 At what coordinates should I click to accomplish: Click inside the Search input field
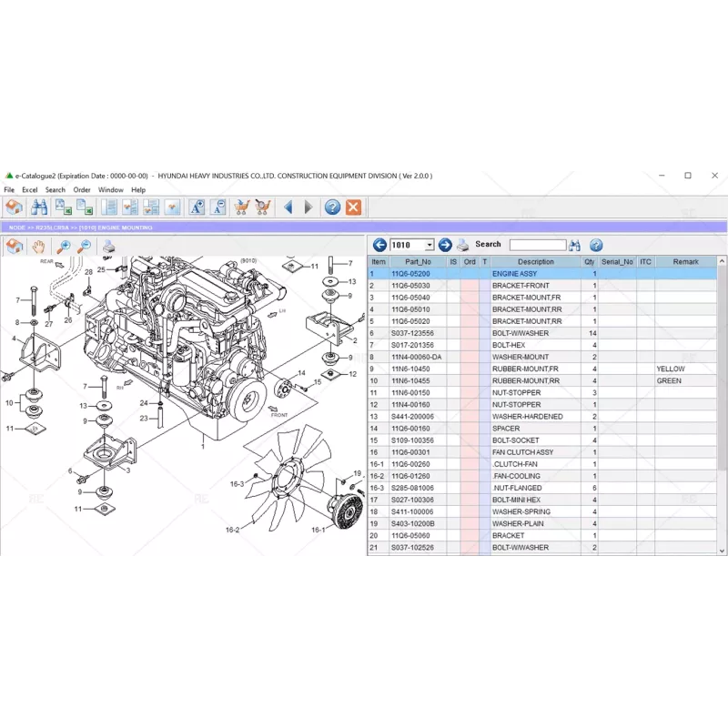tap(537, 245)
